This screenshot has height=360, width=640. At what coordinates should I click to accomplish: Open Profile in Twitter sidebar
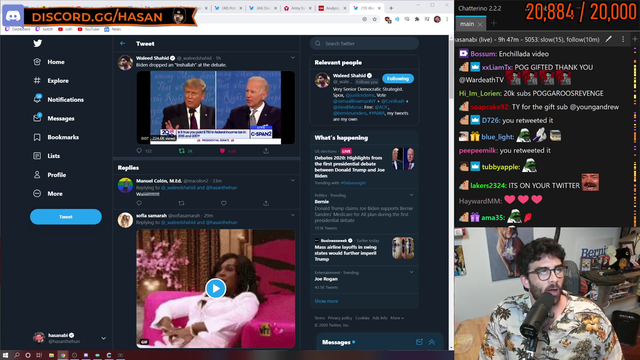tap(49, 175)
